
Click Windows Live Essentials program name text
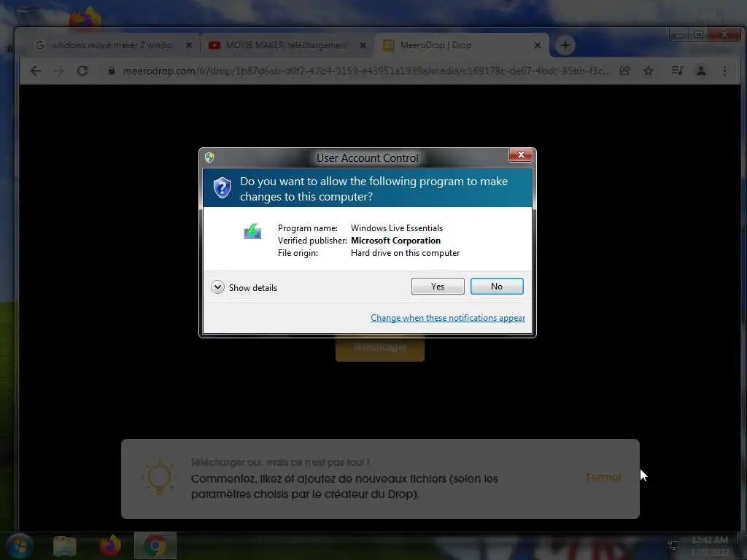pos(396,228)
